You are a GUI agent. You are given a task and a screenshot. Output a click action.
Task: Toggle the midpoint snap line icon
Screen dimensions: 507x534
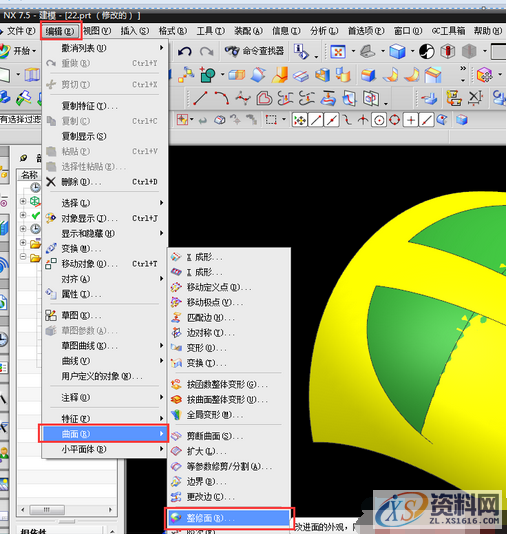pos(332,120)
